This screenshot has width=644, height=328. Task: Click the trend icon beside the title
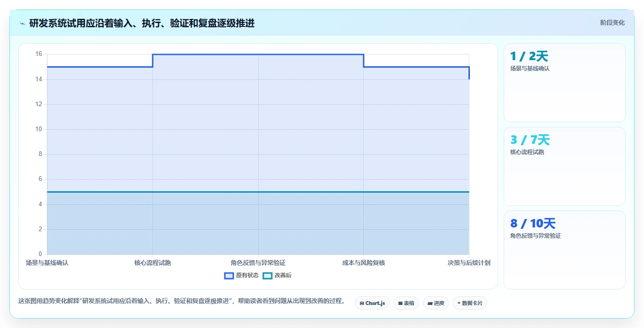23,23
